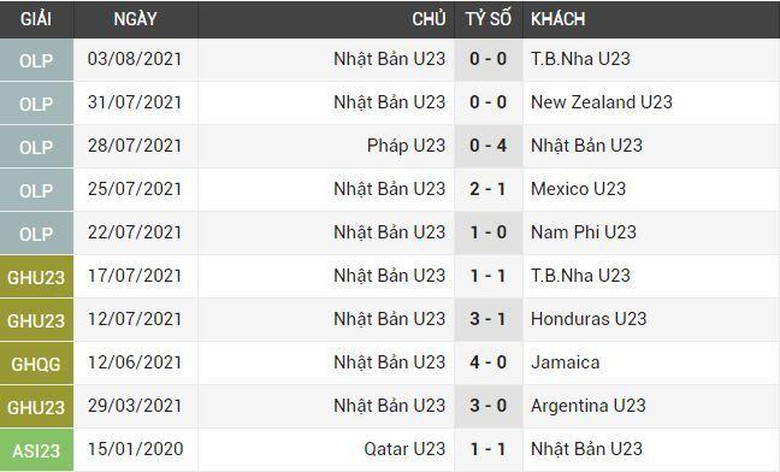Click the Pháp U23 home team

point(406,146)
